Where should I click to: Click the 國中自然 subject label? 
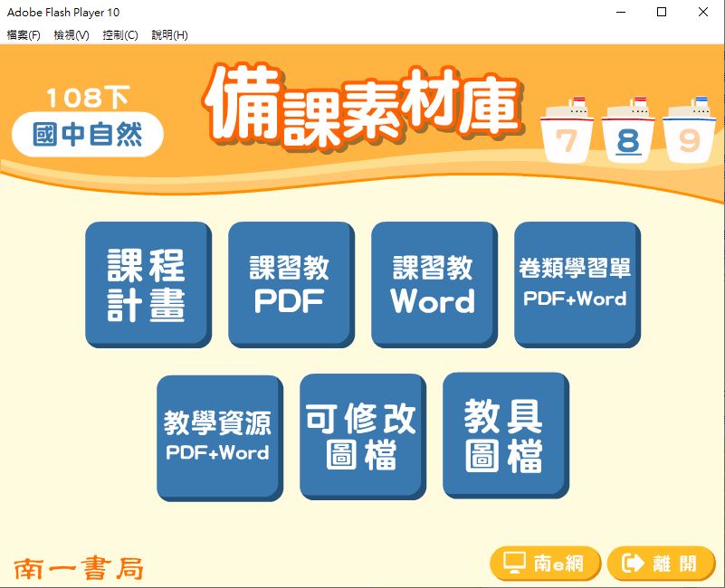pyautogui.click(x=88, y=136)
